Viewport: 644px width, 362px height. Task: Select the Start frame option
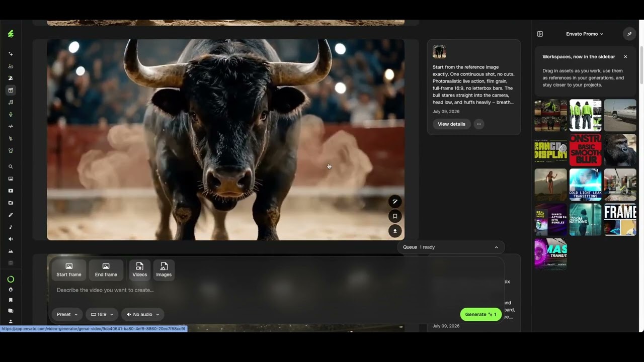[69, 270]
